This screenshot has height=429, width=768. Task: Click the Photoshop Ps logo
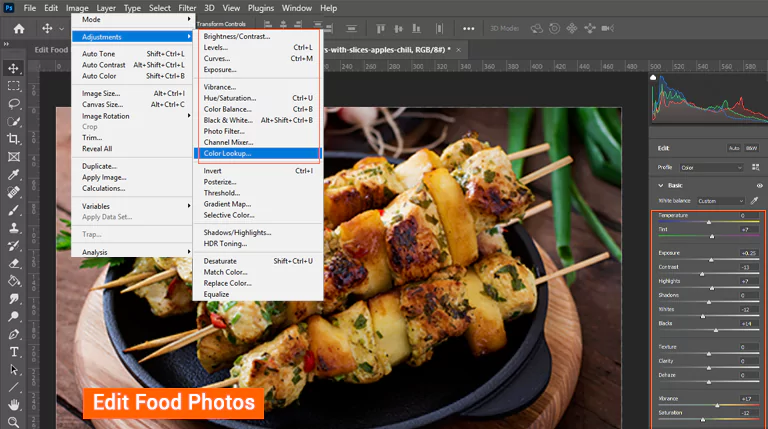point(9,8)
